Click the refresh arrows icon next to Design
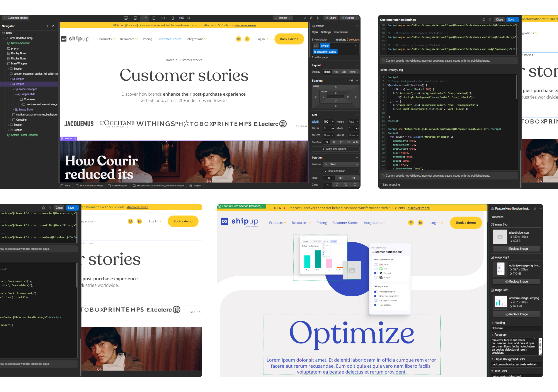 pos(298,18)
